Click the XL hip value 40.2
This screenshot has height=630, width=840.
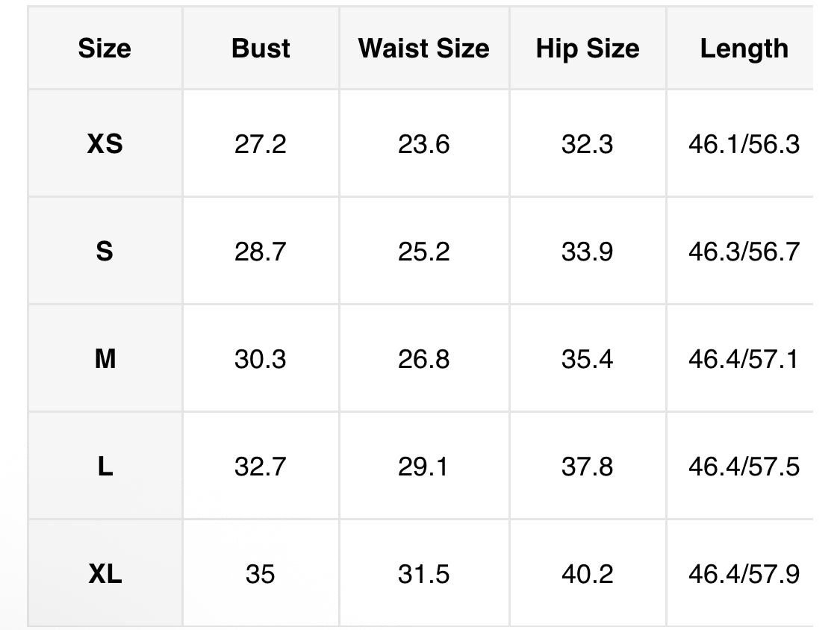[587, 574]
